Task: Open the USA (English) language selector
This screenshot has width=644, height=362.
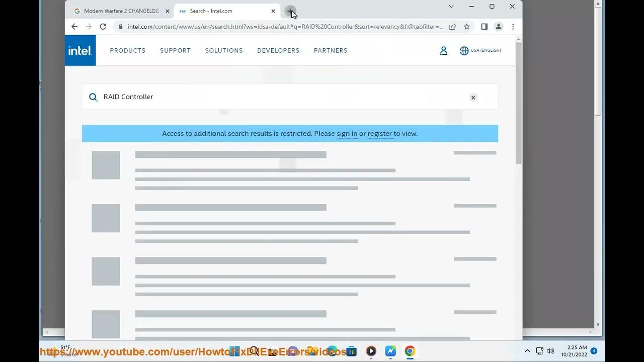Action: [480, 51]
